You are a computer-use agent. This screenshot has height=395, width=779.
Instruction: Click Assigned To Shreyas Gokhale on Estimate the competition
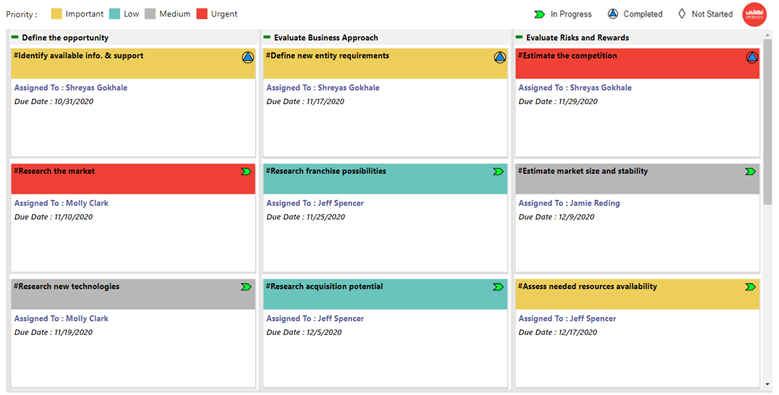point(575,87)
